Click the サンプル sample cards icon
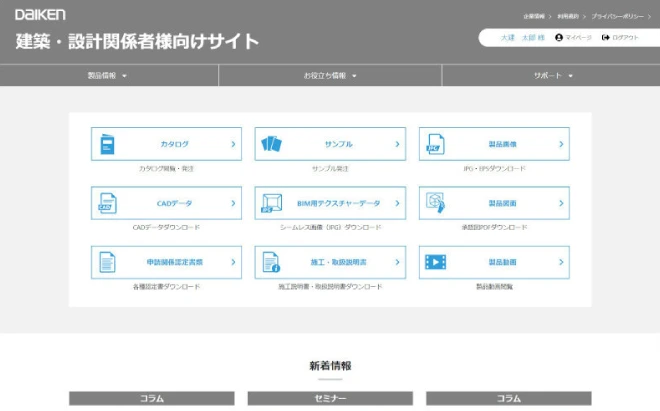The height and width of the screenshot is (411, 660). (271, 144)
